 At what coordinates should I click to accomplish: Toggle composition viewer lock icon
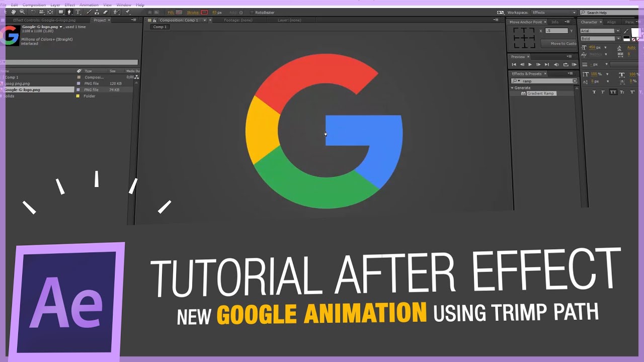[155, 20]
